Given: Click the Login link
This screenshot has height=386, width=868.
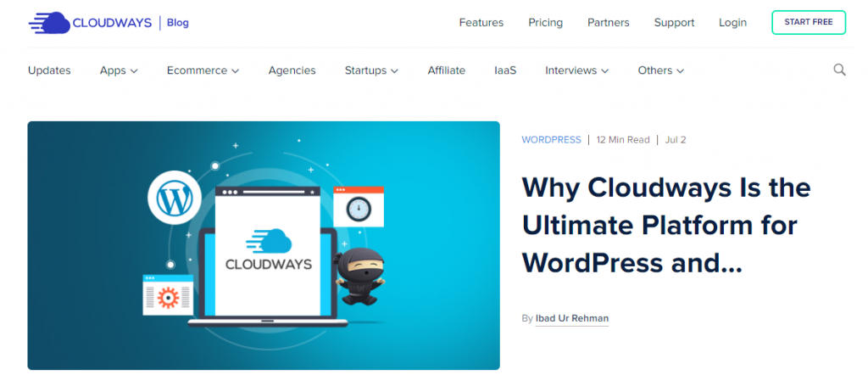Looking at the screenshot, I should coord(732,23).
